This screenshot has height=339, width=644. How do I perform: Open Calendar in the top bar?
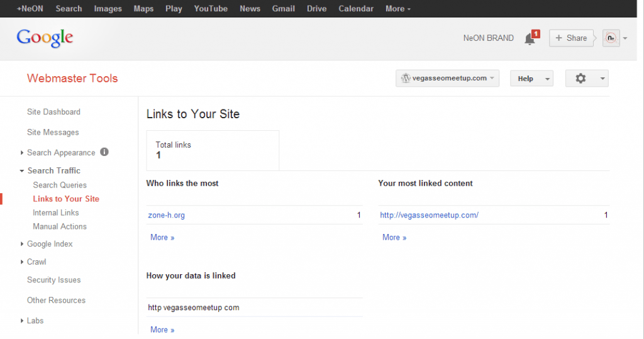tap(356, 9)
